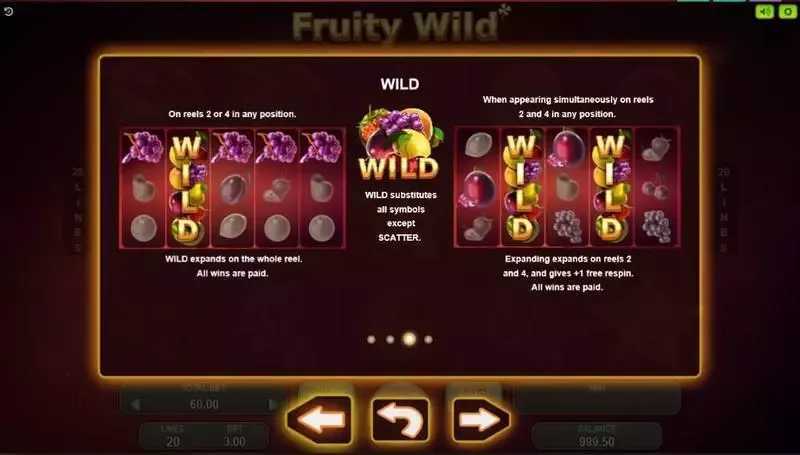Viewport: 800px width, 455px height.
Task: Click the Total Bet 60.00 value
Action: pyautogui.click(x=204, y=405)
